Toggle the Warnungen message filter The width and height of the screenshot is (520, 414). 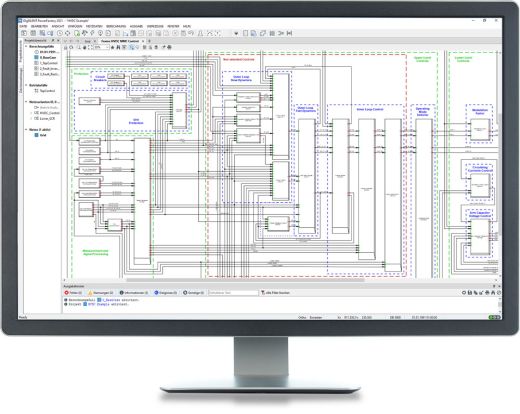101,293
